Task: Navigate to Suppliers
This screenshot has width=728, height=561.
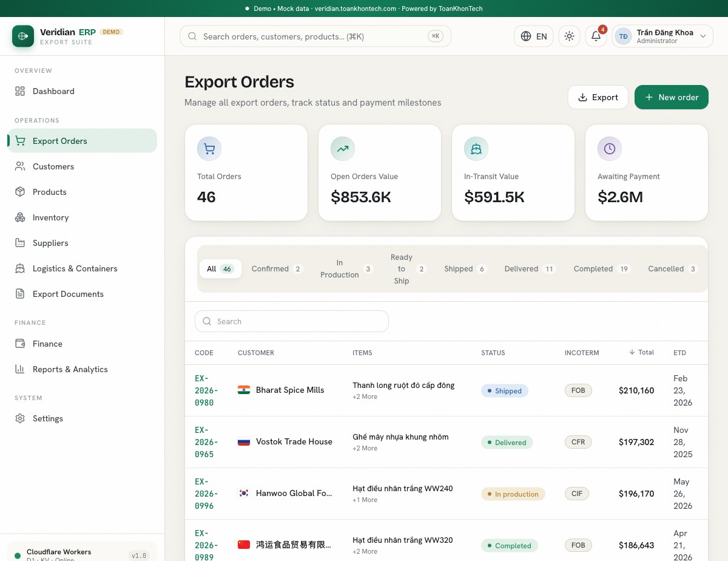Action: point(82,243)
